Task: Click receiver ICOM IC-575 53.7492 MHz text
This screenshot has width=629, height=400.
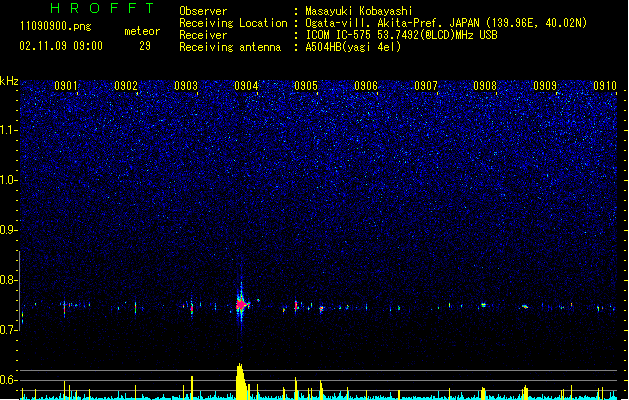Action: click(401, 35)
